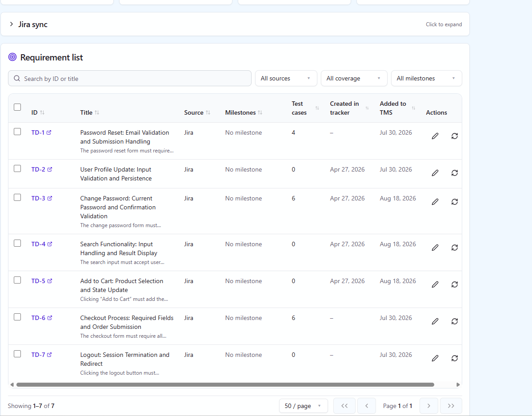Check the TD-6 row checkbox

[x=17, y=317]
